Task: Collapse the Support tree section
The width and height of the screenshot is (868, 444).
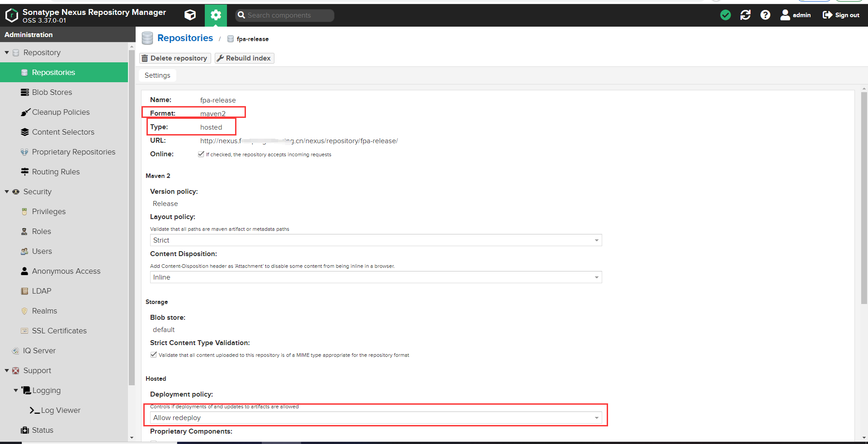Action: click(x=7, y=370)
